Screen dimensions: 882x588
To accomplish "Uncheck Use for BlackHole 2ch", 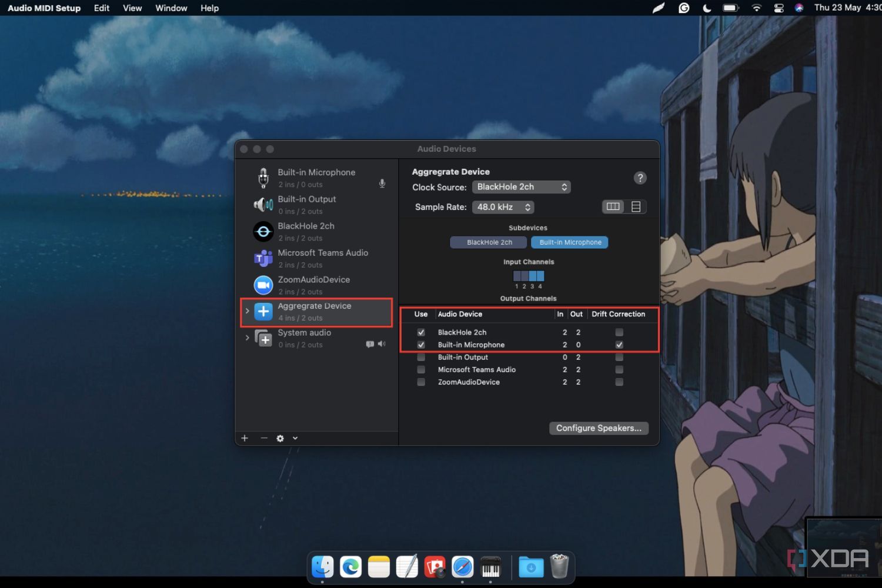I will click(421, 332).
